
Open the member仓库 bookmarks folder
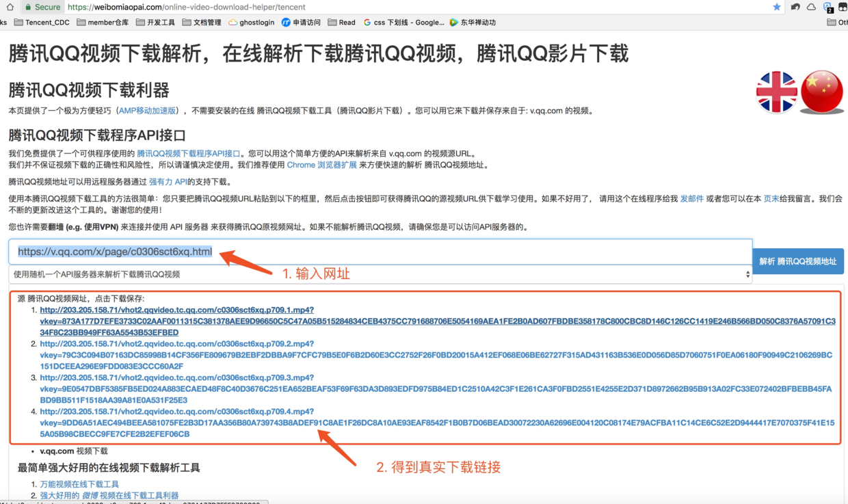103,23
